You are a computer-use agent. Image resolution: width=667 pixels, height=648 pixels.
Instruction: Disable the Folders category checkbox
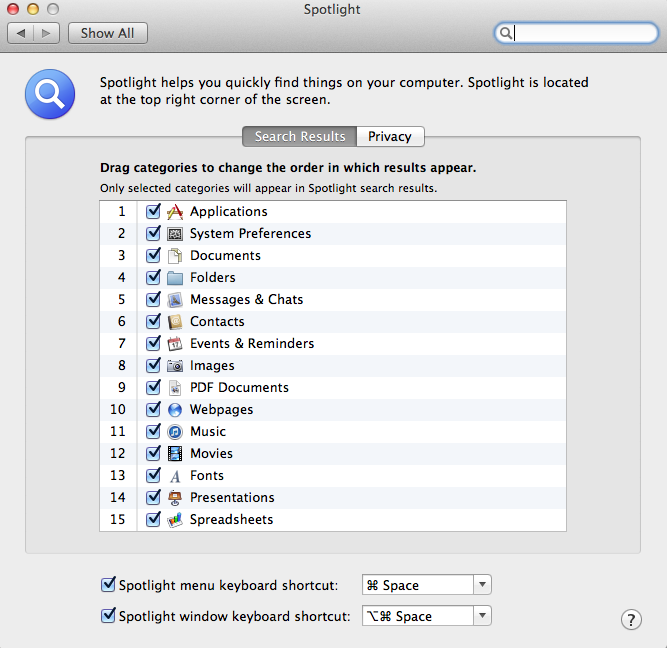(153, 277)
